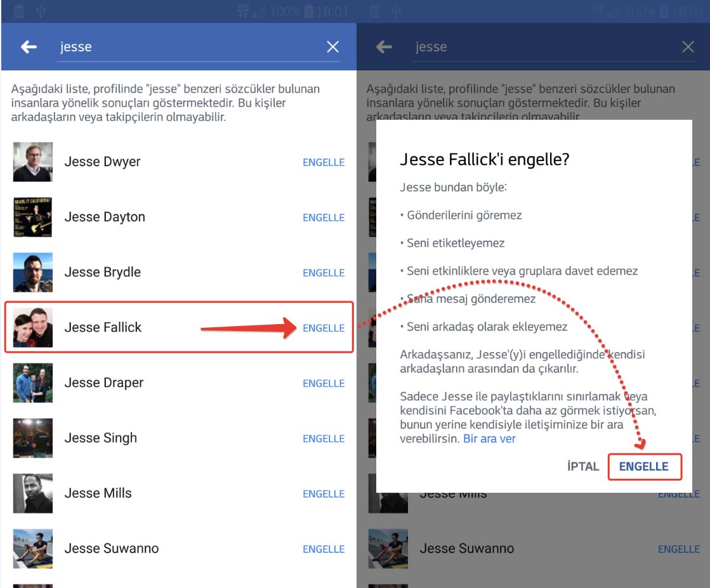This screenshot has height=588, width=710.
Task: Click ENGELLE beside Jesse Mills in left list
Action: click(x=324, y=493)
